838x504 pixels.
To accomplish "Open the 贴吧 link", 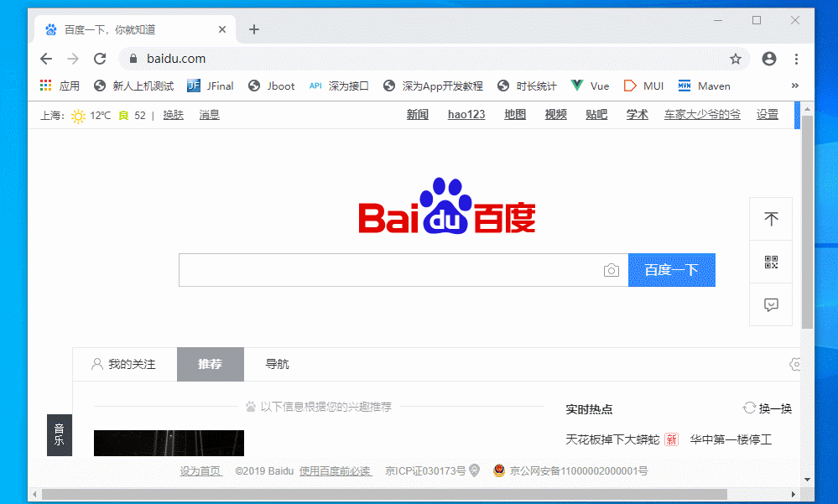I will pyautogui.click(x=596, y=114).
